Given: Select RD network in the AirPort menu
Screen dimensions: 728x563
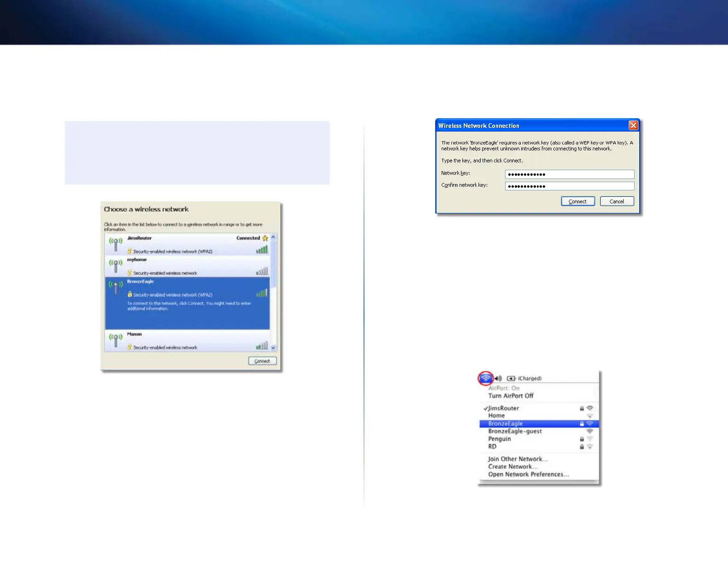Looking at the screenshot, I should [539, 446].
